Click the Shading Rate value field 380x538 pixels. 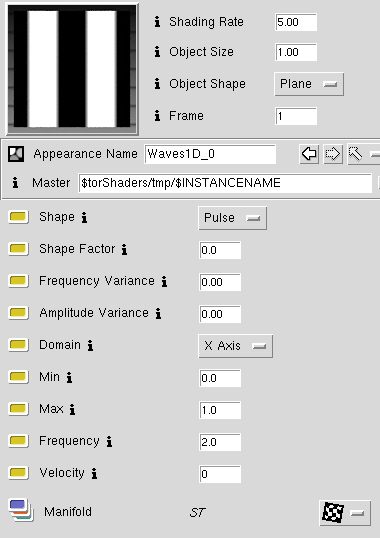click(296, 22)
